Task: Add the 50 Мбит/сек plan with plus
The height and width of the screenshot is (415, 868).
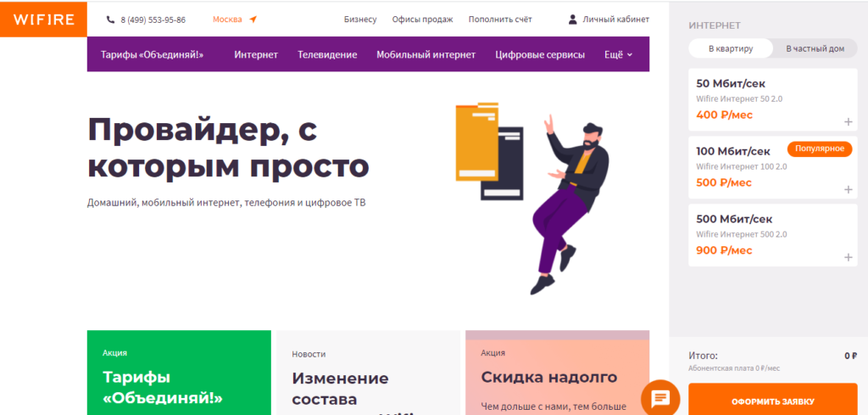Action: pos(848,122)
